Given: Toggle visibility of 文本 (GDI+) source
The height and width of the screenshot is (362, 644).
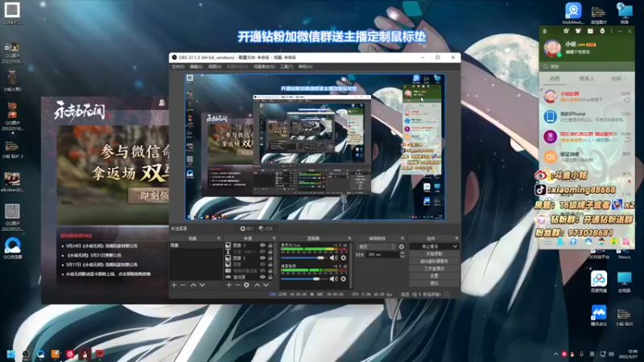Looking at the screenshot, I should (262, 252).
